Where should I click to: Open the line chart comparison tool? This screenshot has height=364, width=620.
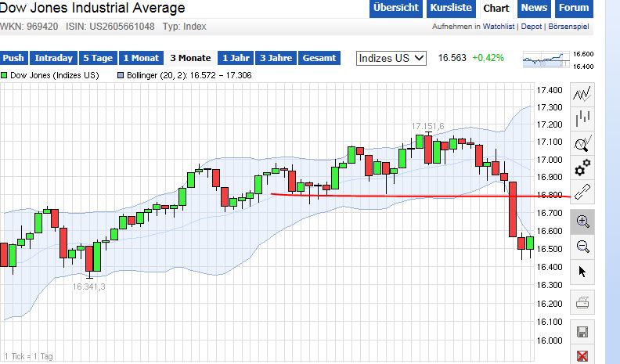582,96
